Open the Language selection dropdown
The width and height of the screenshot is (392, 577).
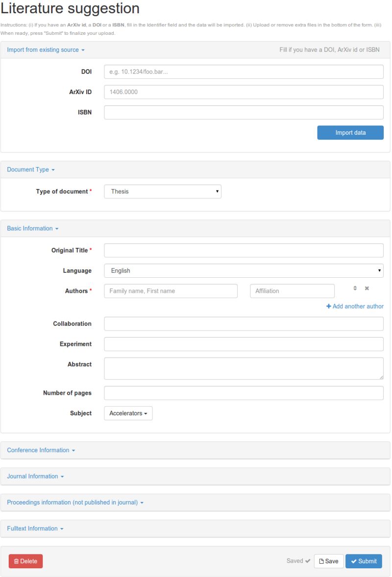tap(244, 270)
